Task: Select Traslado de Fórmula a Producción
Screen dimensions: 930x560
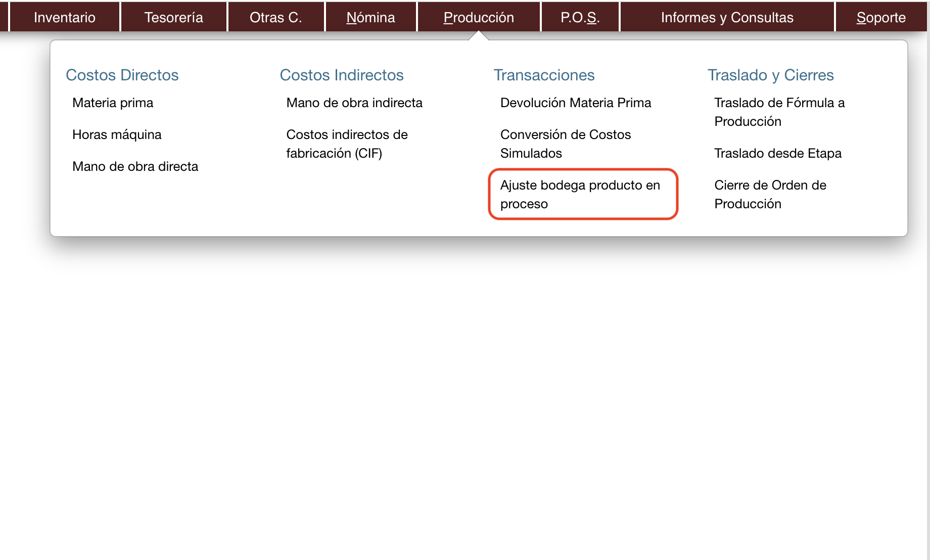Action: pos(779,112)
